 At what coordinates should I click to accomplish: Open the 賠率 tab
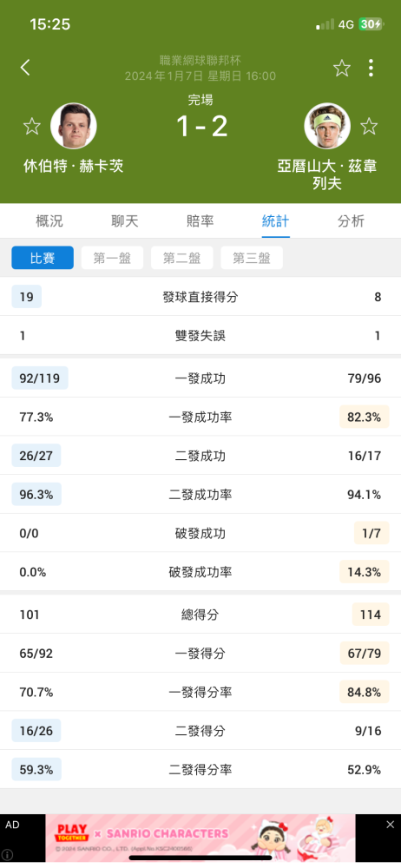pyautogui.click(x=200, y=221)
